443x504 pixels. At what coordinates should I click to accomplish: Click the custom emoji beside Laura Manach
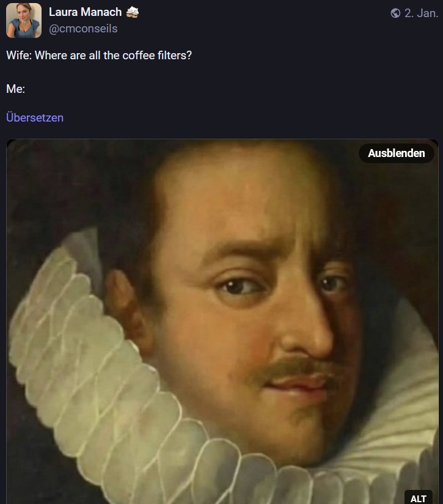click(132, 12)
